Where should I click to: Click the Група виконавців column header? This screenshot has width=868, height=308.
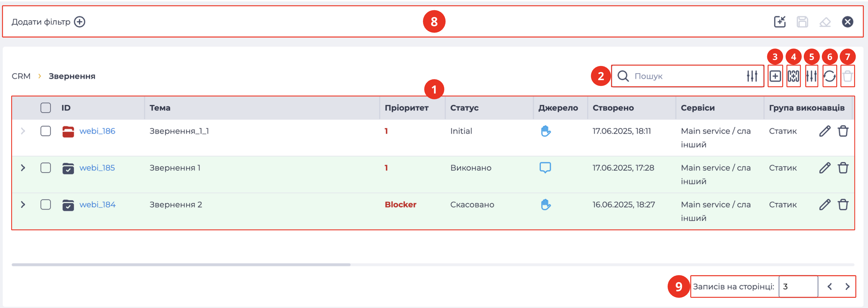point(806,108)
